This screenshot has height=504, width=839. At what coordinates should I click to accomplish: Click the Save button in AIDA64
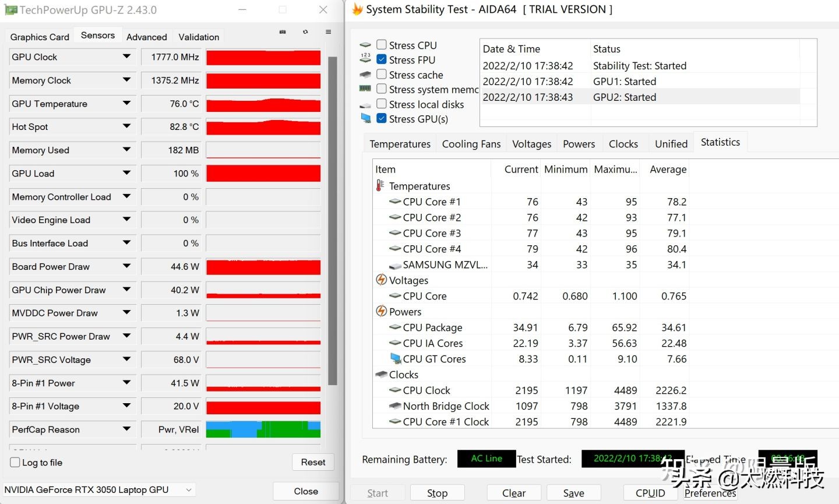click(x=573, y=493)
